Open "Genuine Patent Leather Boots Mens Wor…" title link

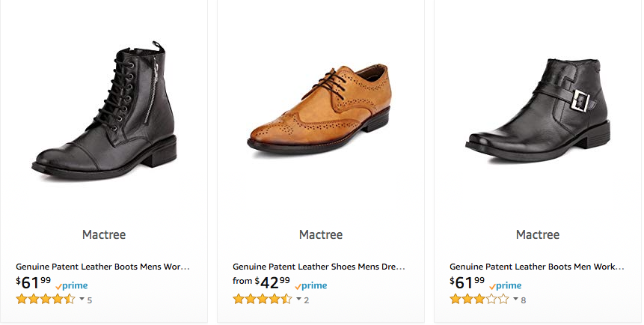click(103, 266)
